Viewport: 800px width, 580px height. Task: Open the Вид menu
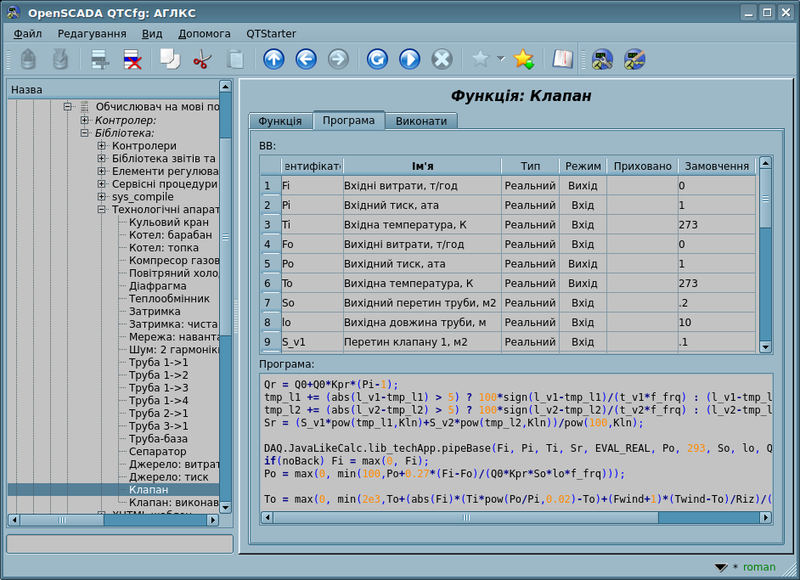point(152,34)
